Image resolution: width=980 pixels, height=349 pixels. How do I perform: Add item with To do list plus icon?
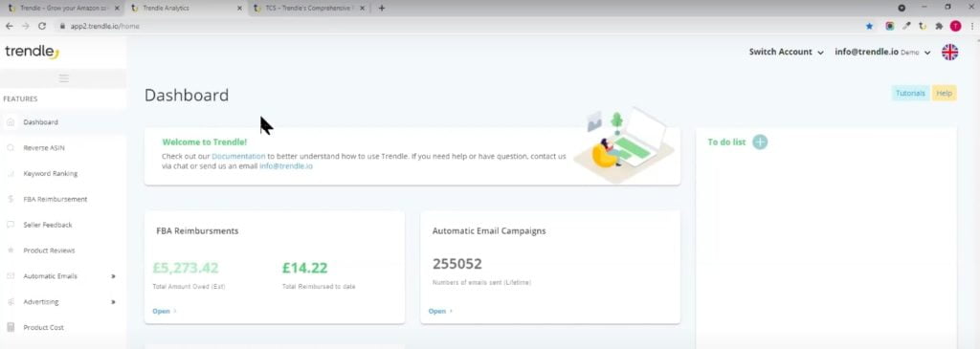point(760,142)
